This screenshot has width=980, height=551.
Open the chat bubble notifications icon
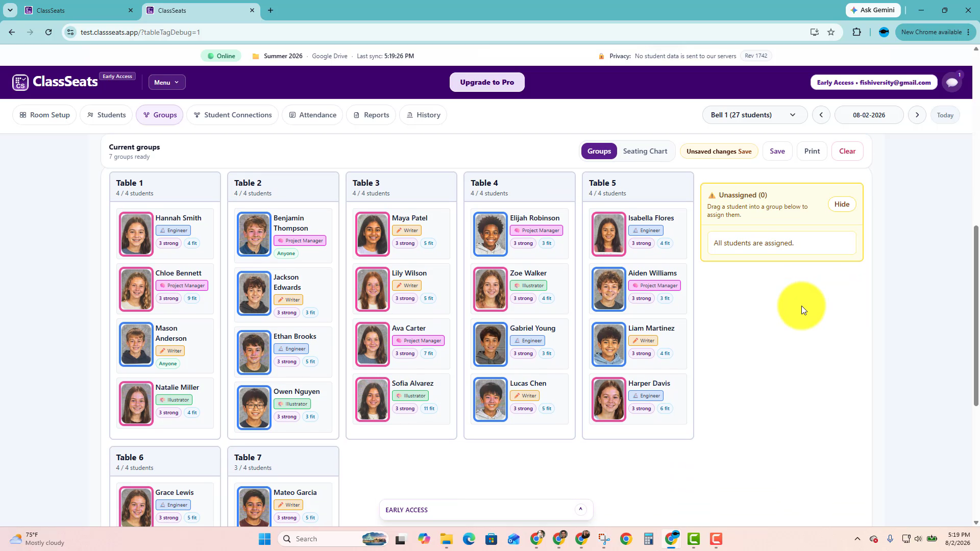click(x=952, y=82)
